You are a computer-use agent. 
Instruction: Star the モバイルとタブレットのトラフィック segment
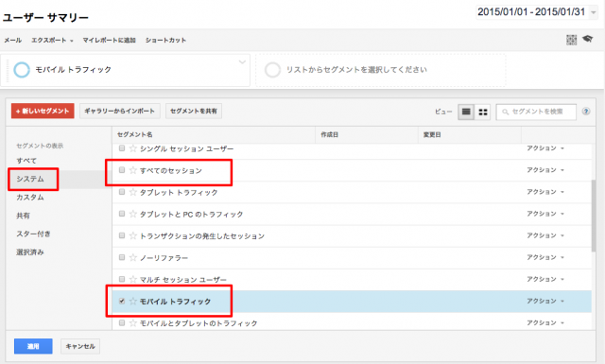133,322
